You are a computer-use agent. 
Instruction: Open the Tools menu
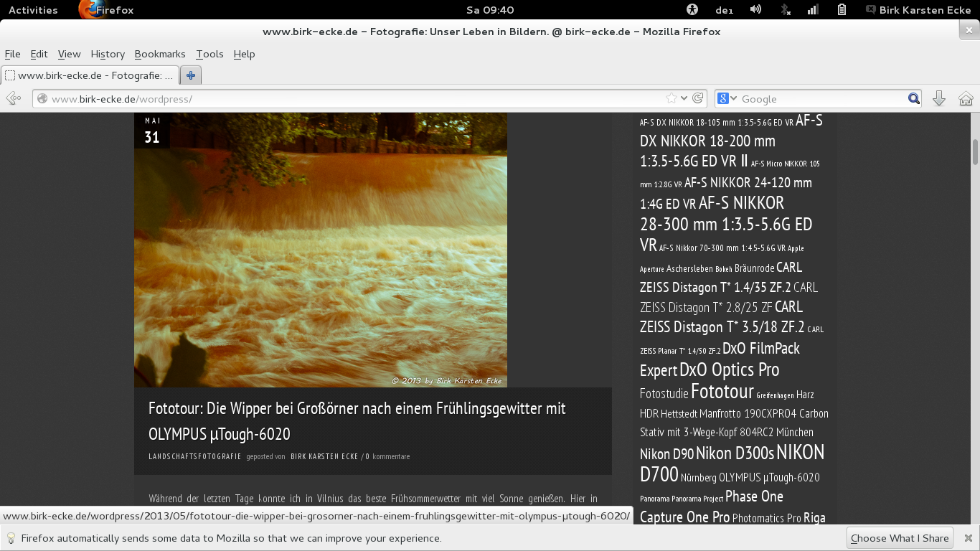pos(209,54)
